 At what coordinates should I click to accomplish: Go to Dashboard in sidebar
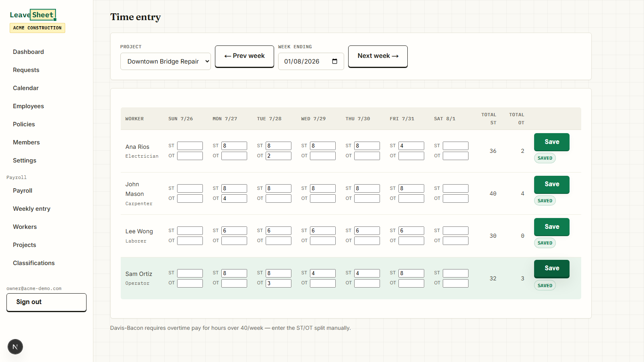28,52
